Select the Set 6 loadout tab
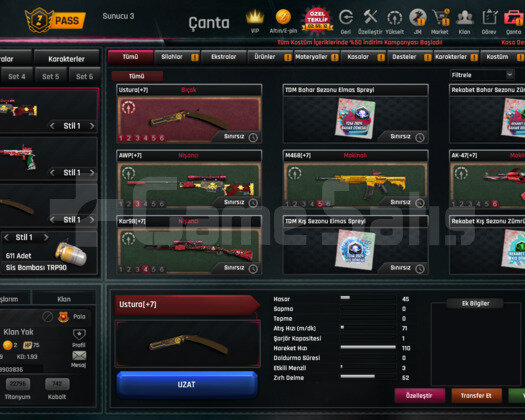The width and height of the screenshot is (525, 420). 84,76
